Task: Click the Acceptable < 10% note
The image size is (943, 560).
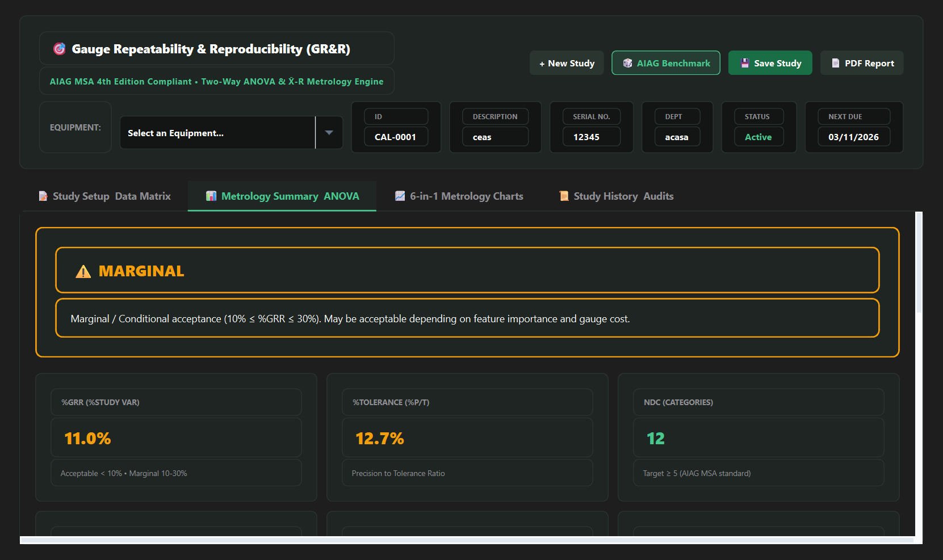Action: 124,473
